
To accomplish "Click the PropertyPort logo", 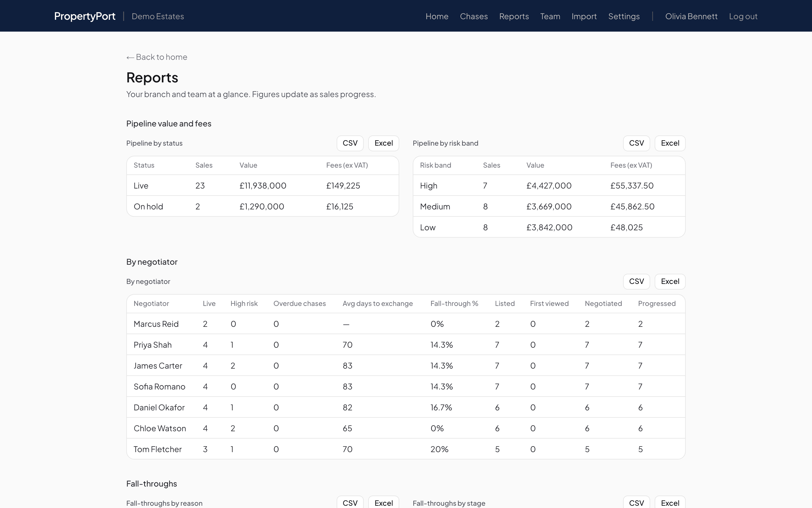I will click(85, 16).
